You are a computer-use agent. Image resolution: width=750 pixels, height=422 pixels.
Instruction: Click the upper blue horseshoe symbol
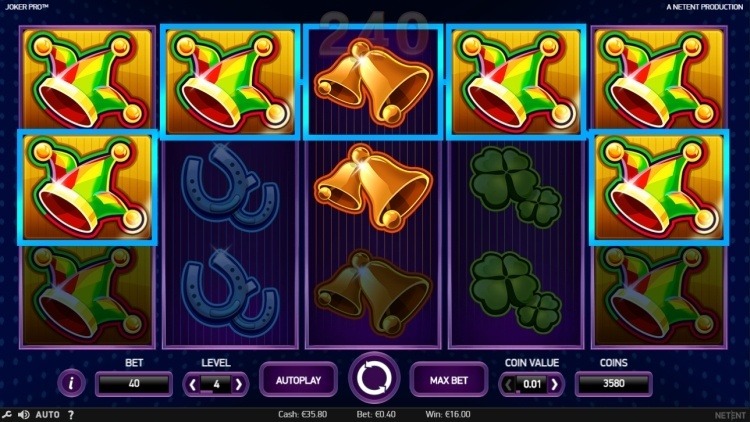[230, 188]
